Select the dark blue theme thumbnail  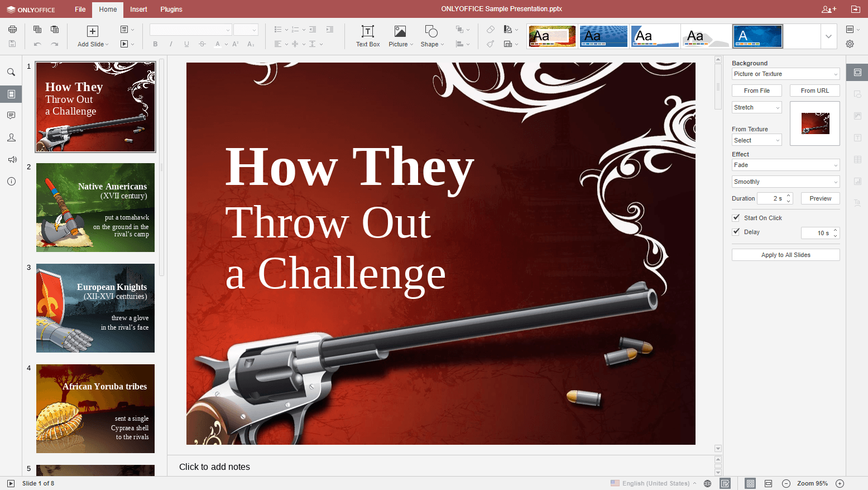(757, 36)
